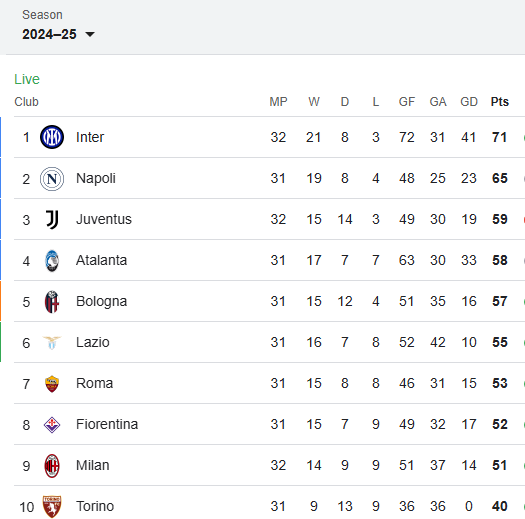Click the Napoli club logo
525x519 pixels.
(x=52, y=178)
